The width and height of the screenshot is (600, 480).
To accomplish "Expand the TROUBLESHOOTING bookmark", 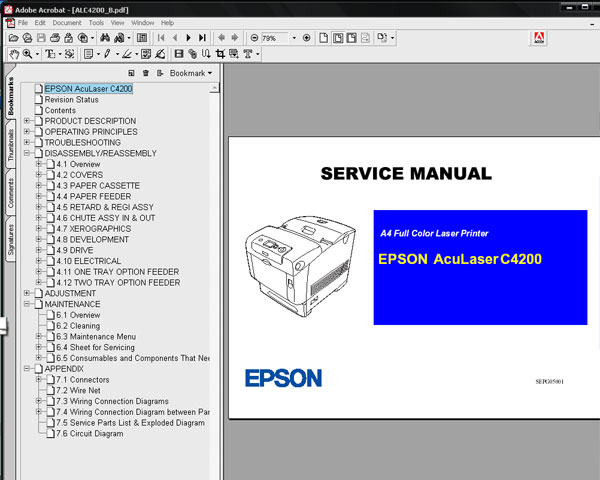I will coord(26,142).
